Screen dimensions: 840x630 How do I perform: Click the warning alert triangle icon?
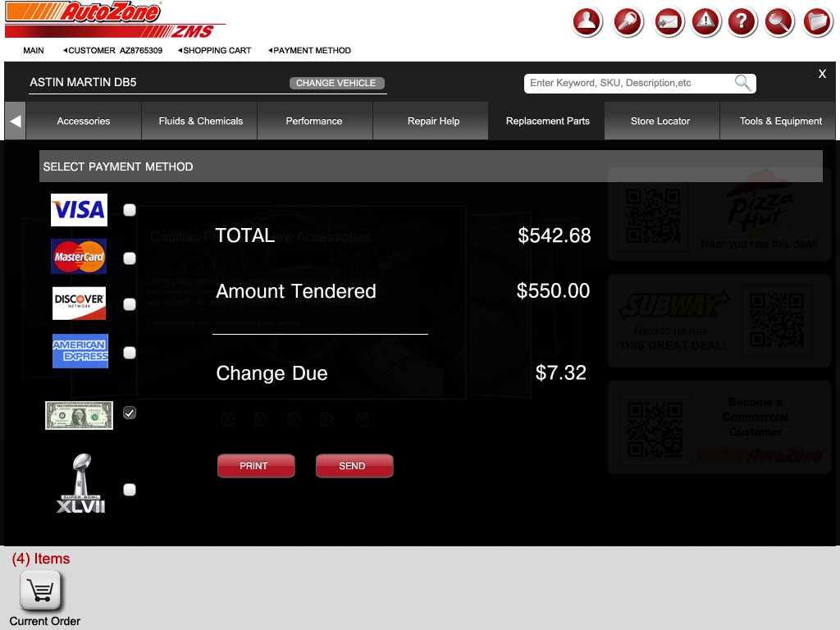click(705, 22)
